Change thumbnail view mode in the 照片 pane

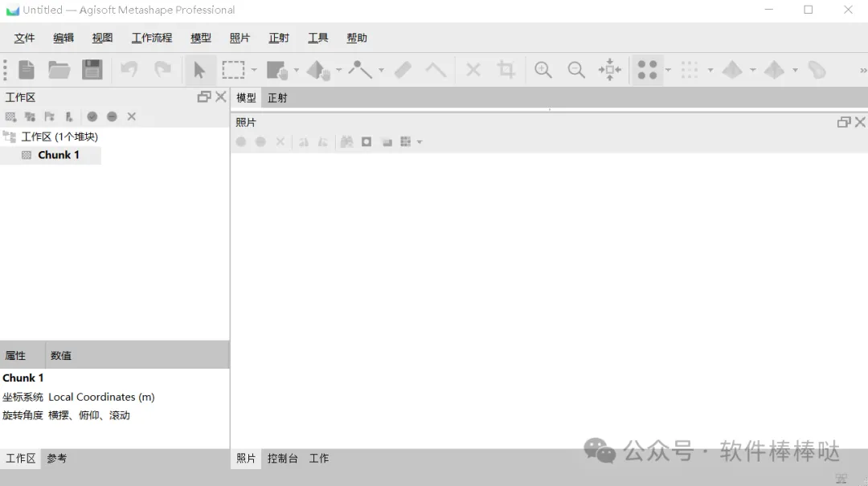pyautogui.click(x=406, y=142)
